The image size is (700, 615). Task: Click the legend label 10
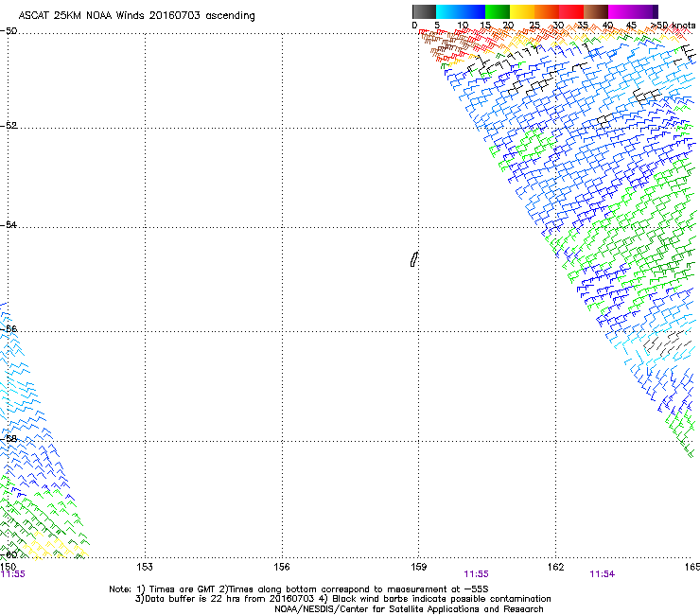pyautogui.click(x=463, y=26)
